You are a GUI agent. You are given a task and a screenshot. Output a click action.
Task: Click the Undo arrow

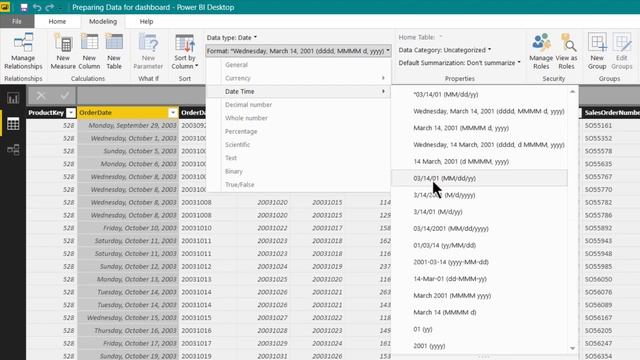coord(37,7)
